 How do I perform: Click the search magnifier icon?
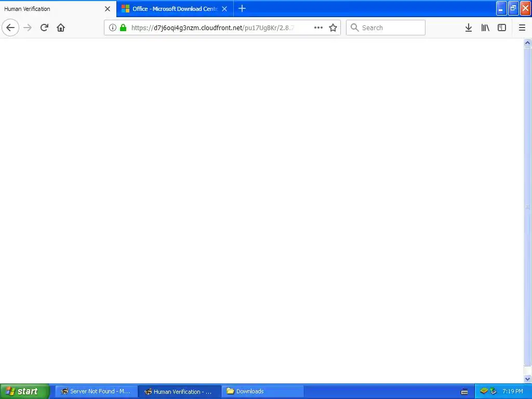point(354,28)
